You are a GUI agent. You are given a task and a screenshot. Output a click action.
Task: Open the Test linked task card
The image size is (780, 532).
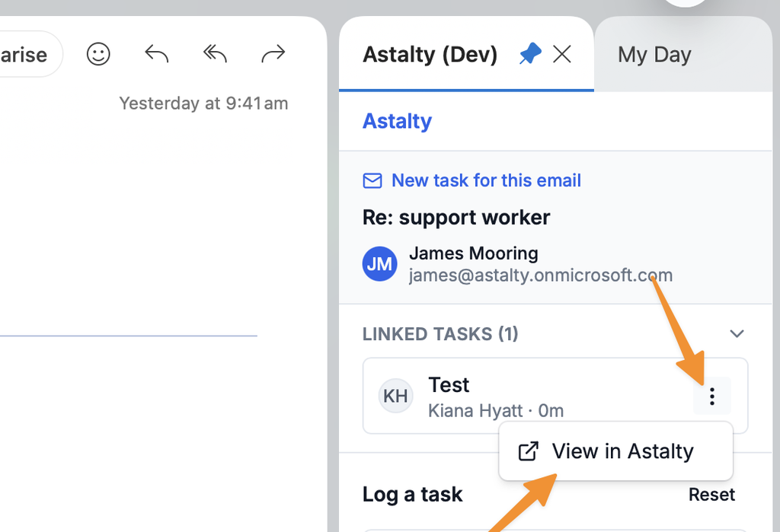click(555, 396)
